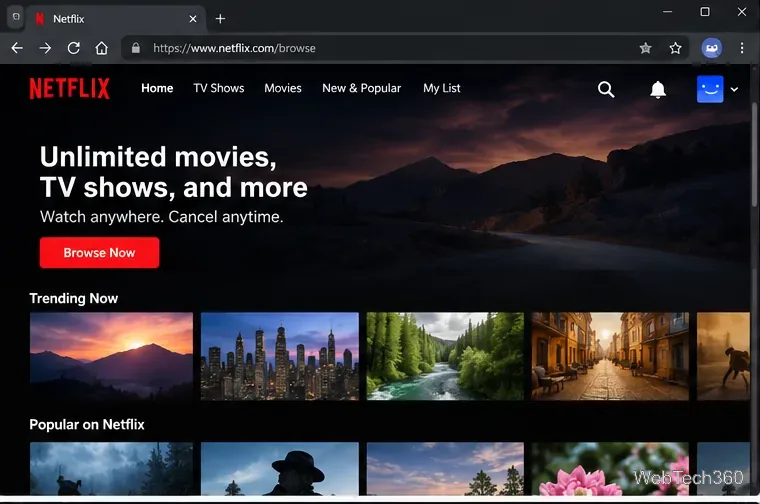This screenshot has height=504, width=760.
Task: Open a new browser tab
Action: click(x=220, y=19)
